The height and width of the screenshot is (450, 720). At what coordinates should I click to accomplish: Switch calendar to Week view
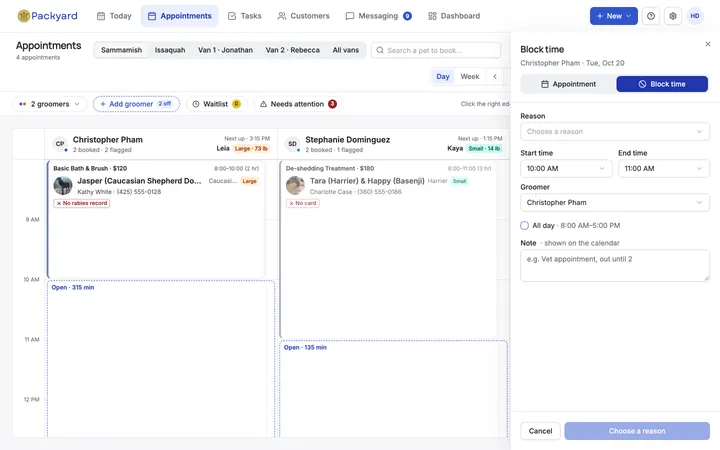pos(470,77)
